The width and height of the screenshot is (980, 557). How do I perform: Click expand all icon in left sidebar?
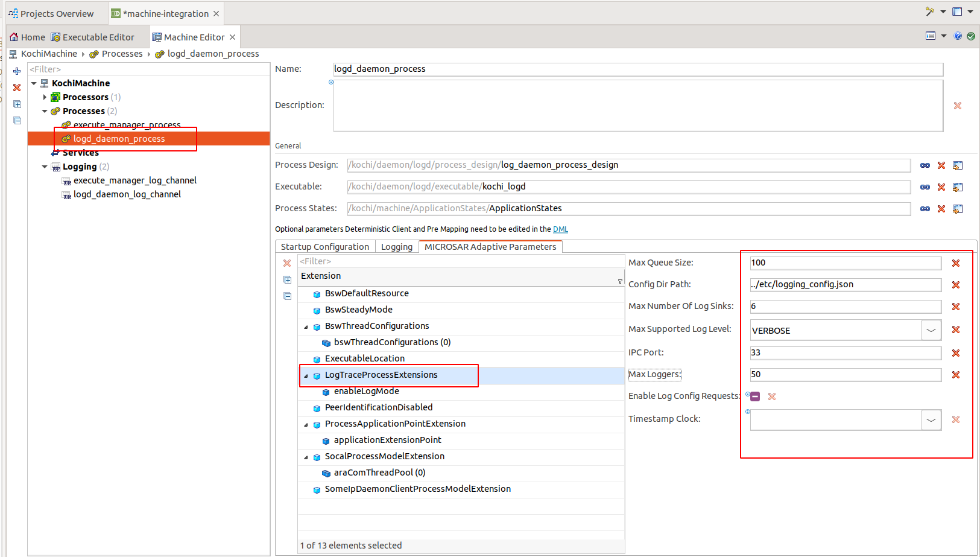(x=17, y=104)
